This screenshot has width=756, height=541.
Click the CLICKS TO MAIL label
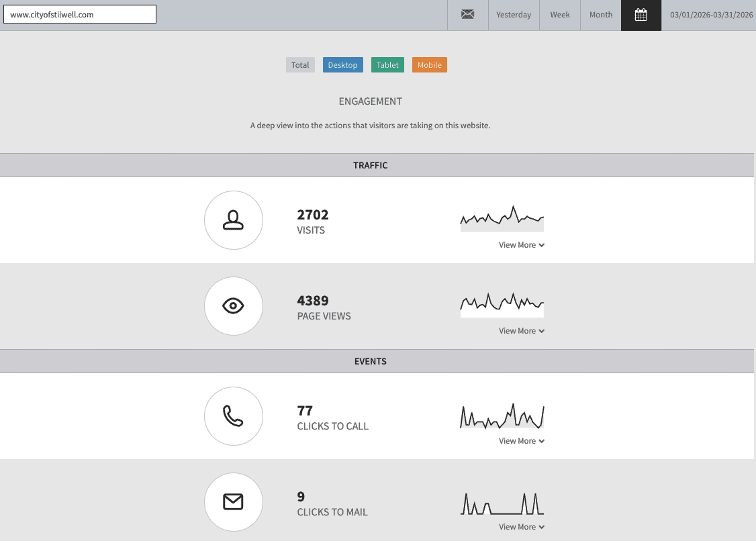pyautogui.click(x=332, y=511)
